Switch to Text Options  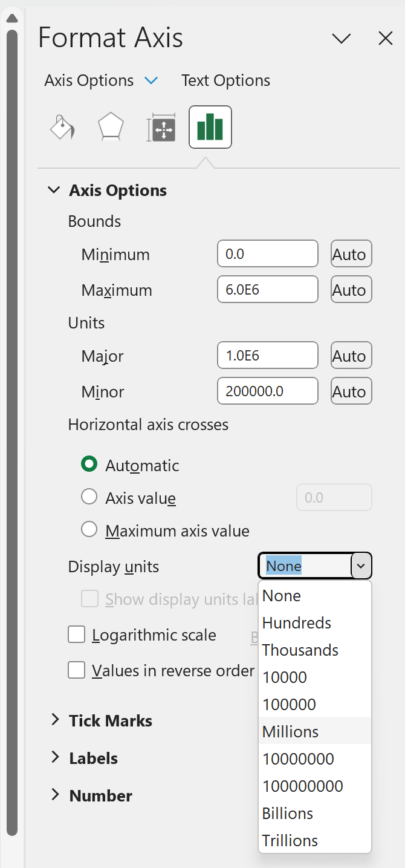point(225,80)
